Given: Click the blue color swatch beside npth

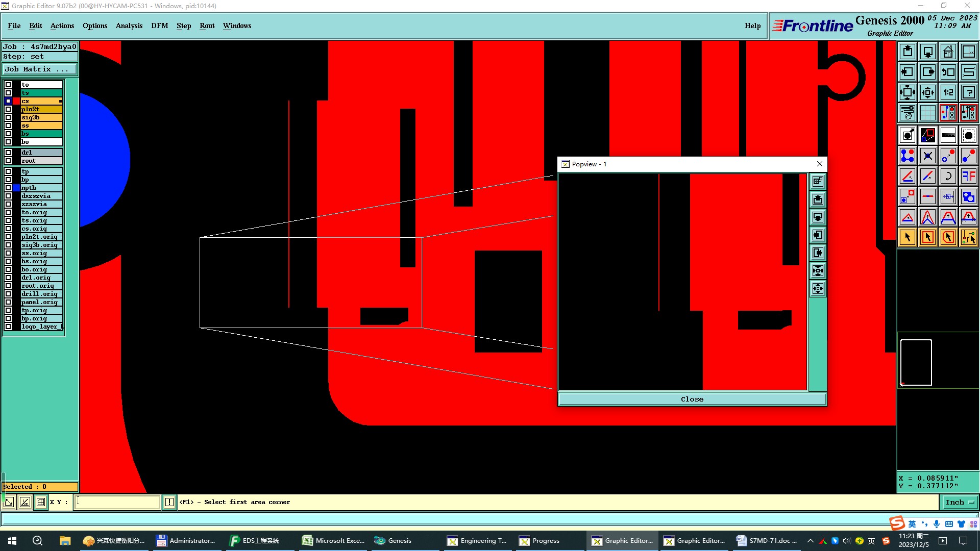Looking at the screenshot, I should click(x=16, y=188).
